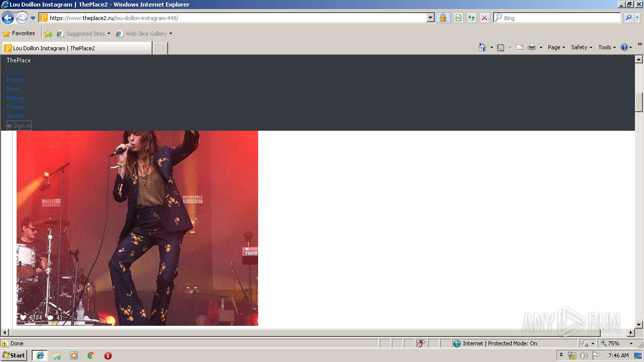Open Suggested Sites link

(x=83, y=33)
